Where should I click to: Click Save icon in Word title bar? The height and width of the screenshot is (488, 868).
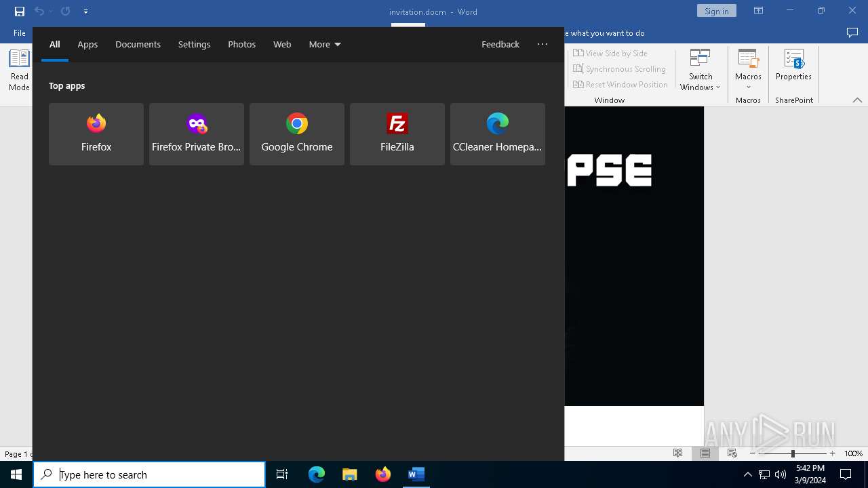click(20, 12)
